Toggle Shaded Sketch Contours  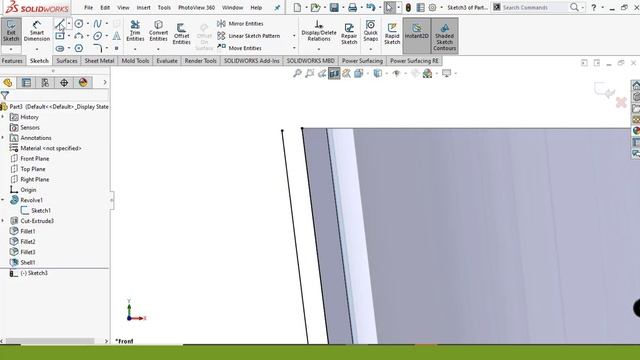(444, 36)
